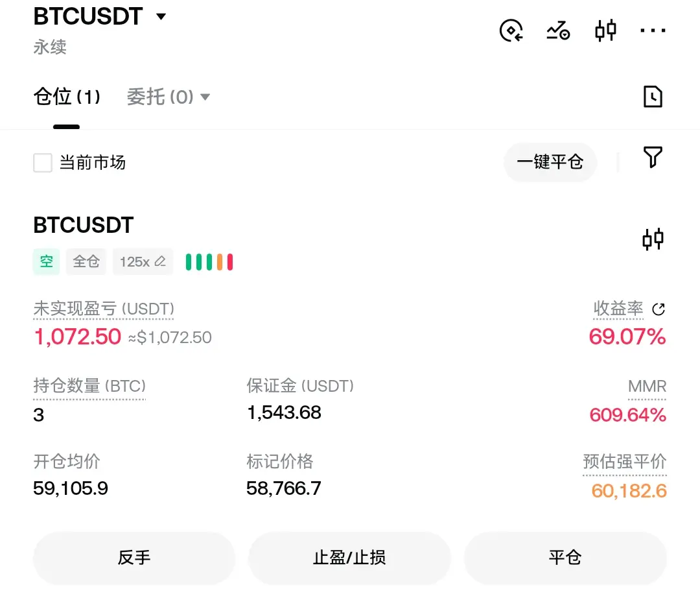Switch to the 委托 (0) tab
This screenshot has height=609, width=700.
point(160,97)
